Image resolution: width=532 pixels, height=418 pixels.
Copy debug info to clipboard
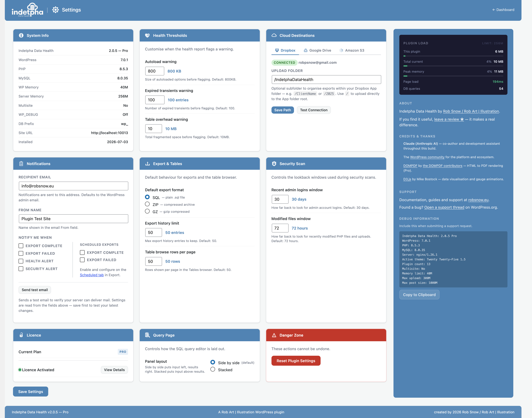click(x=419, y=295)
